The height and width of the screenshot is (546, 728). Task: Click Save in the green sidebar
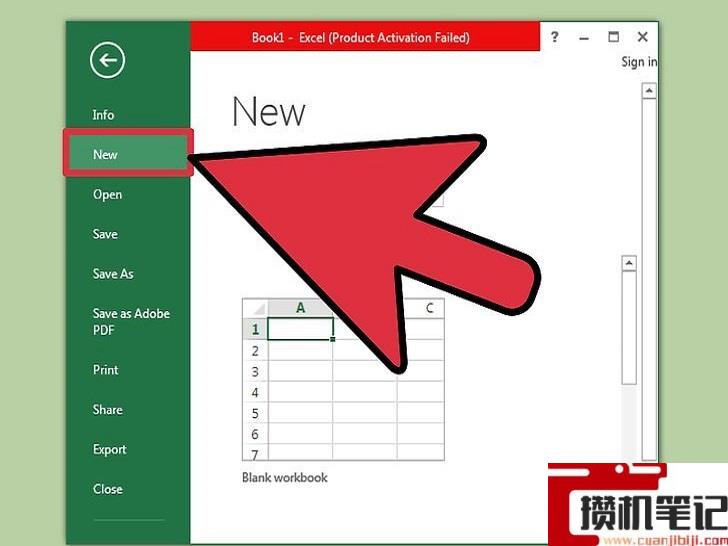tap(105, 234)
